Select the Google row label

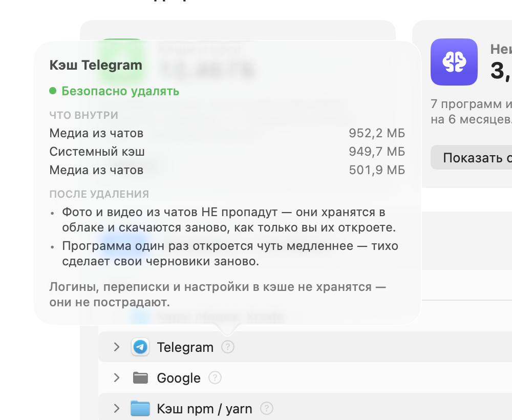click(179, 378)
